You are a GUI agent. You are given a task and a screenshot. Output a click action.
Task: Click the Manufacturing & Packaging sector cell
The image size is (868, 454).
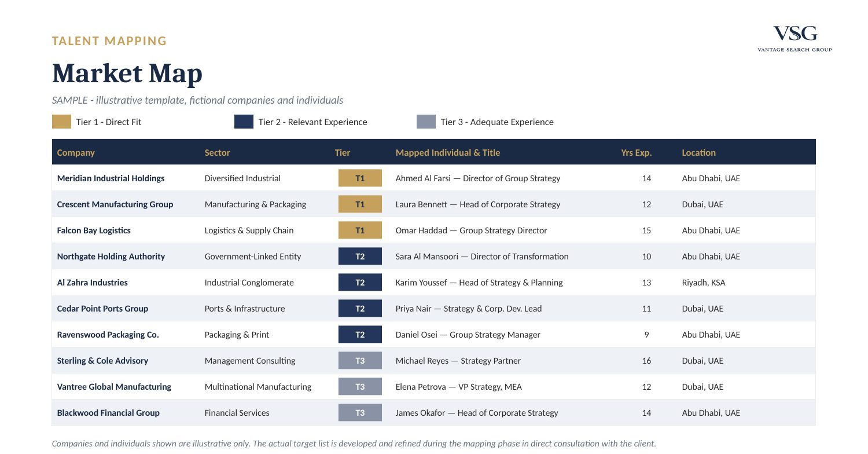point(255,204)
